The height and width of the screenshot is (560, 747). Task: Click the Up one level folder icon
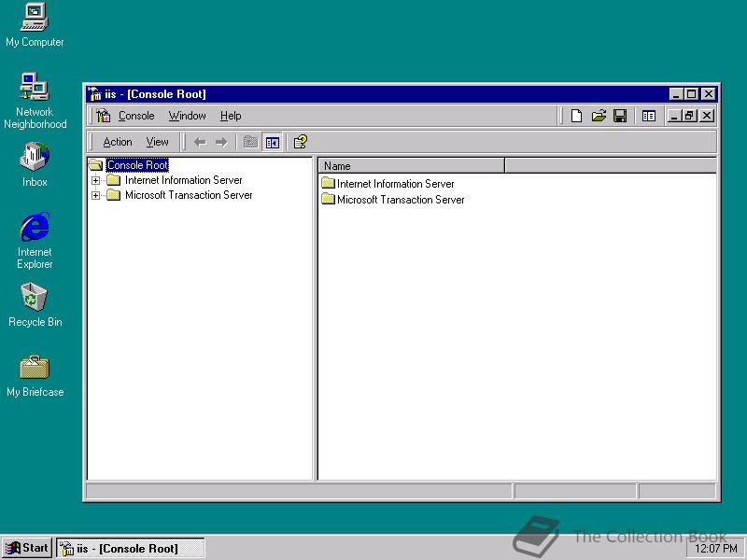pos(250,142)
